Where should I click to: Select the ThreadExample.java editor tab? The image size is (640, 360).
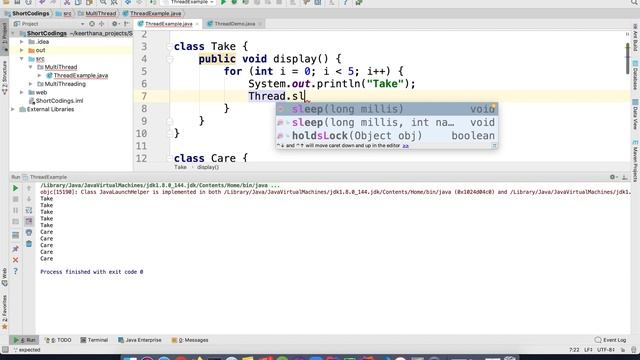(168, 24)
